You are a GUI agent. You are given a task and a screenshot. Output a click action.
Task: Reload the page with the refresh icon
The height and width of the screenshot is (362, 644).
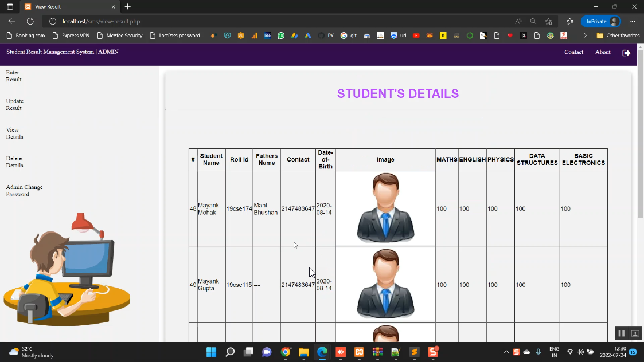click(30, 21)
